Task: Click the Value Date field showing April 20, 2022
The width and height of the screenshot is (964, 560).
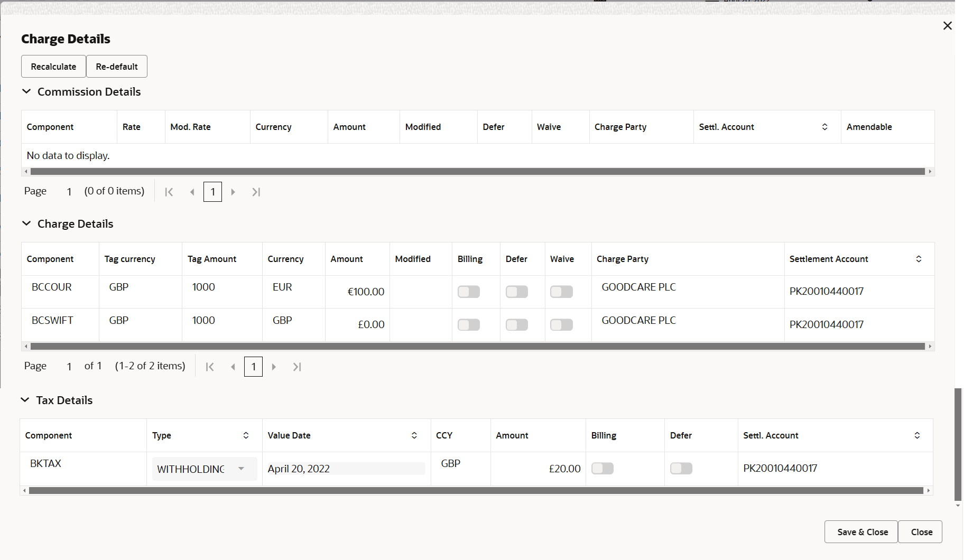Action: click(346, 469)
